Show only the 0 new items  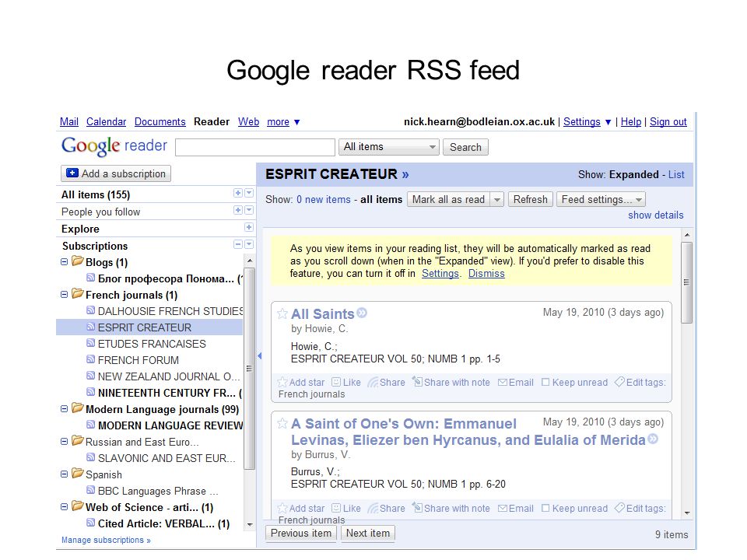coord(324,200)
